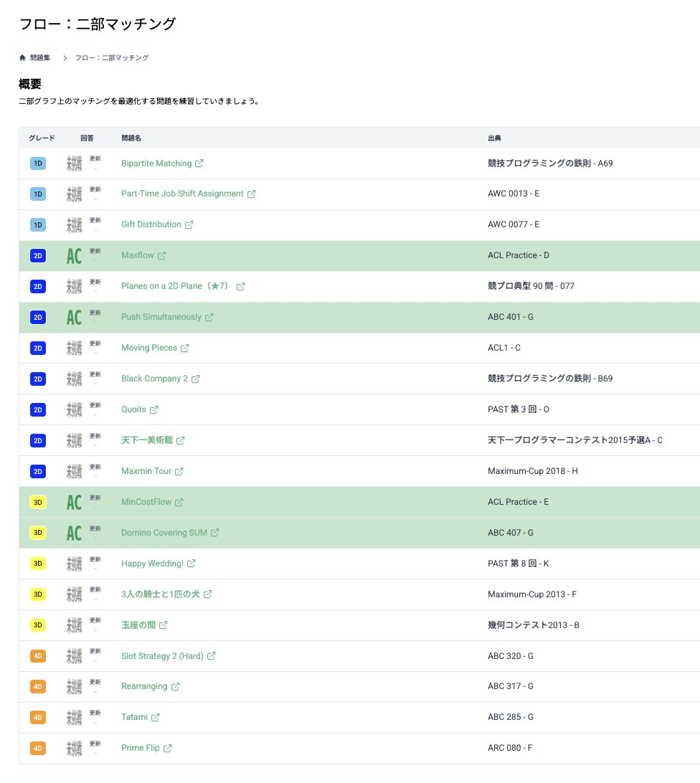Click external link icon beside Maxmin Tour
This screenshot has width=700, height=783.
tap(179, 471)
